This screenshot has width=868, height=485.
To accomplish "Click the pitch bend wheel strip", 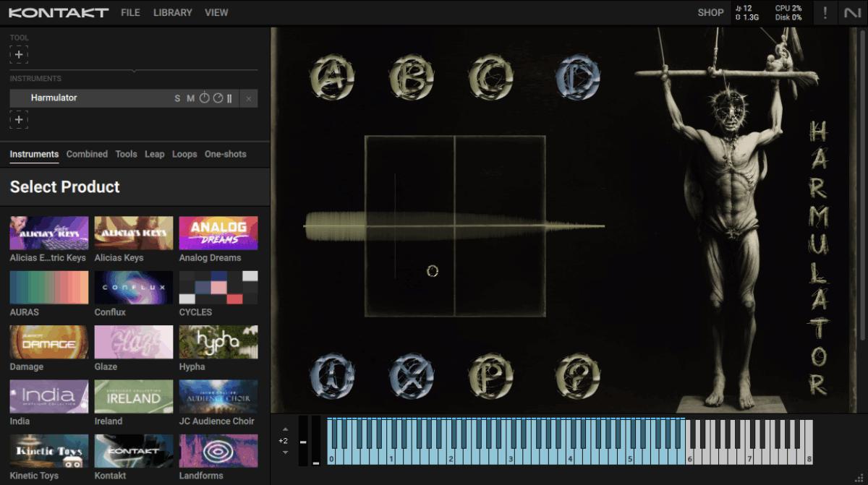I will pyautogui.click(x=303, y=440).
